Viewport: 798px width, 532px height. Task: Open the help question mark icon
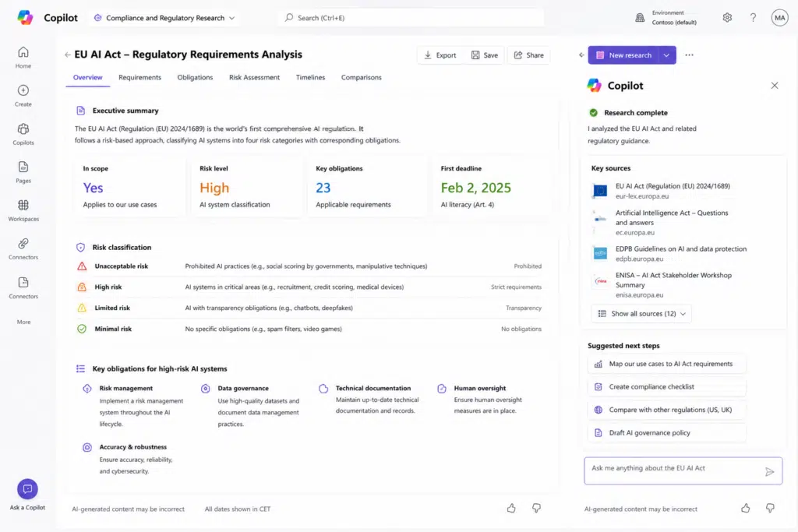[753, 18]
